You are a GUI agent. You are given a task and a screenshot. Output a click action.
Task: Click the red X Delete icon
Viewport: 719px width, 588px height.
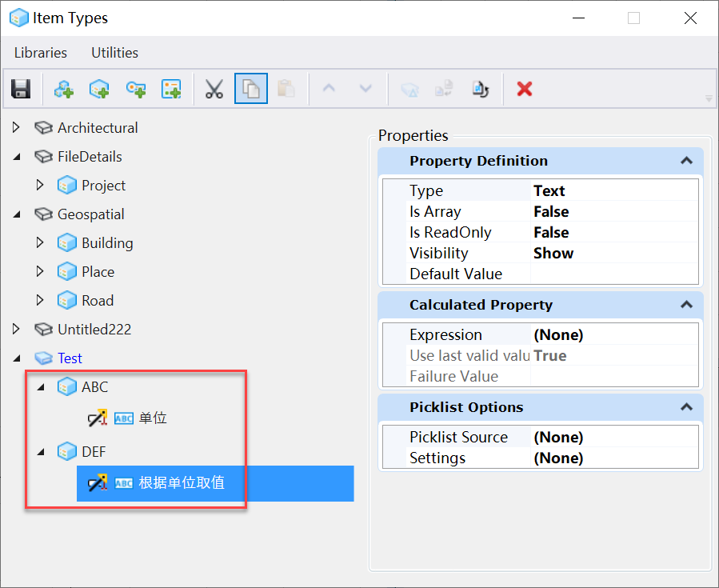(x=525, y=89)
